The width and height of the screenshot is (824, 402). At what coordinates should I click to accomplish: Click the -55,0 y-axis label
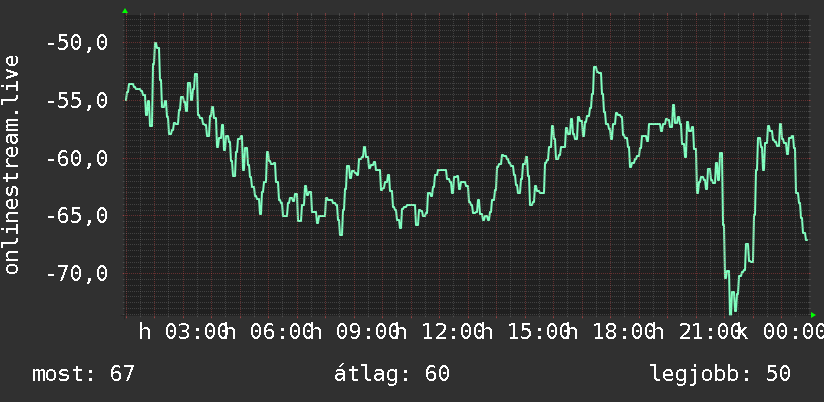77,101
